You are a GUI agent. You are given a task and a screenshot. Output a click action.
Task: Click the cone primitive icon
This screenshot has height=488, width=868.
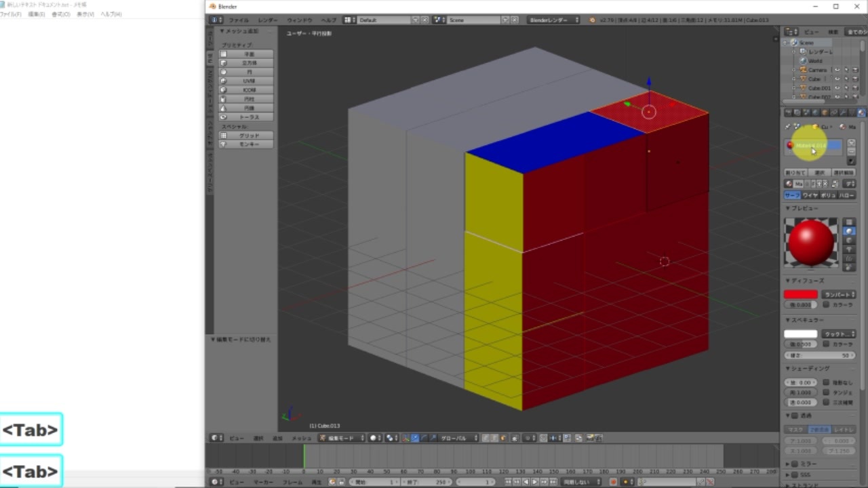pyautogui.click(x=223, y=108)
